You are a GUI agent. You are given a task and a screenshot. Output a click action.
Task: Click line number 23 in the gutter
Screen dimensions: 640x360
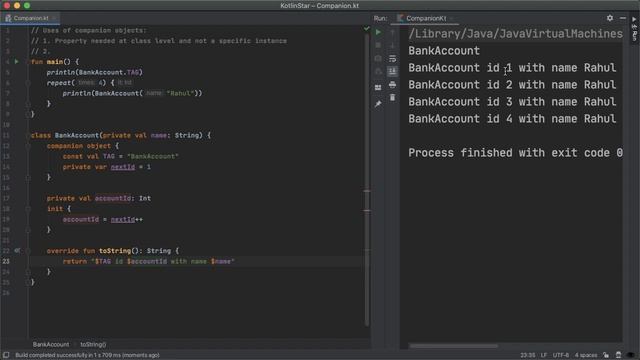click(6, 261)
